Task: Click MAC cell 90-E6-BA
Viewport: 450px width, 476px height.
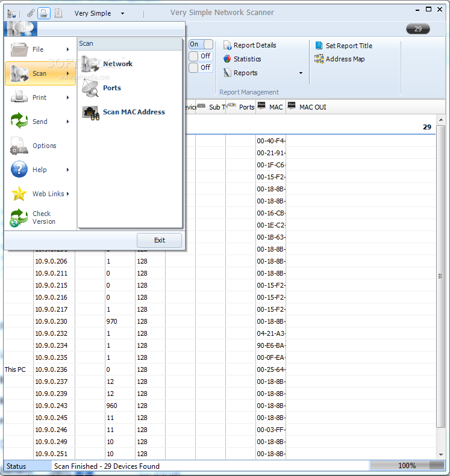Action: tap(270, 345)
